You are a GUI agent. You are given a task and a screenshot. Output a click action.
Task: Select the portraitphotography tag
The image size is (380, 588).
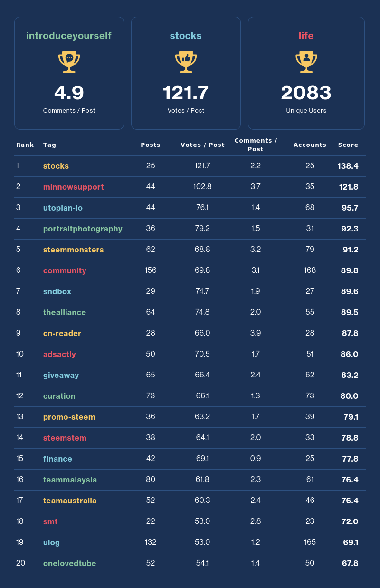pos(83,229)
